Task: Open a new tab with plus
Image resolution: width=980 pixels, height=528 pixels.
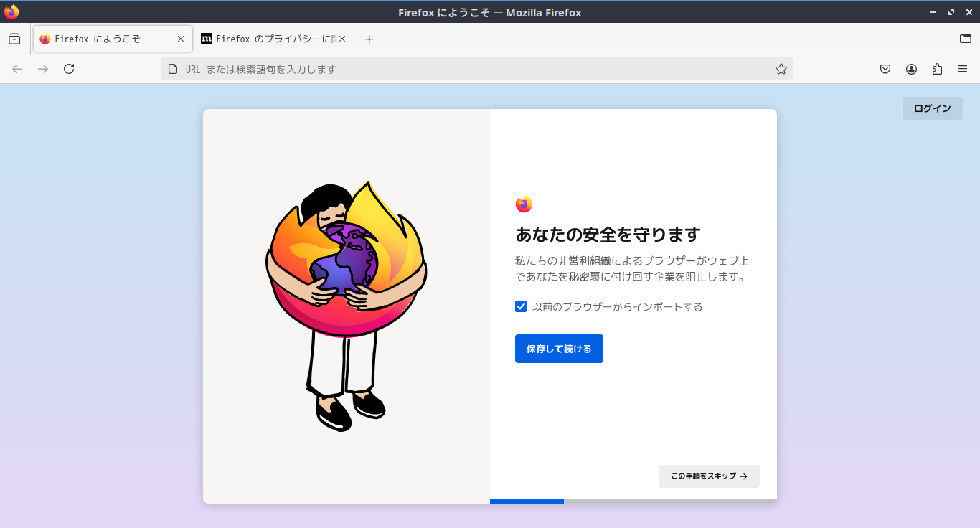Action: click(369, 39)
